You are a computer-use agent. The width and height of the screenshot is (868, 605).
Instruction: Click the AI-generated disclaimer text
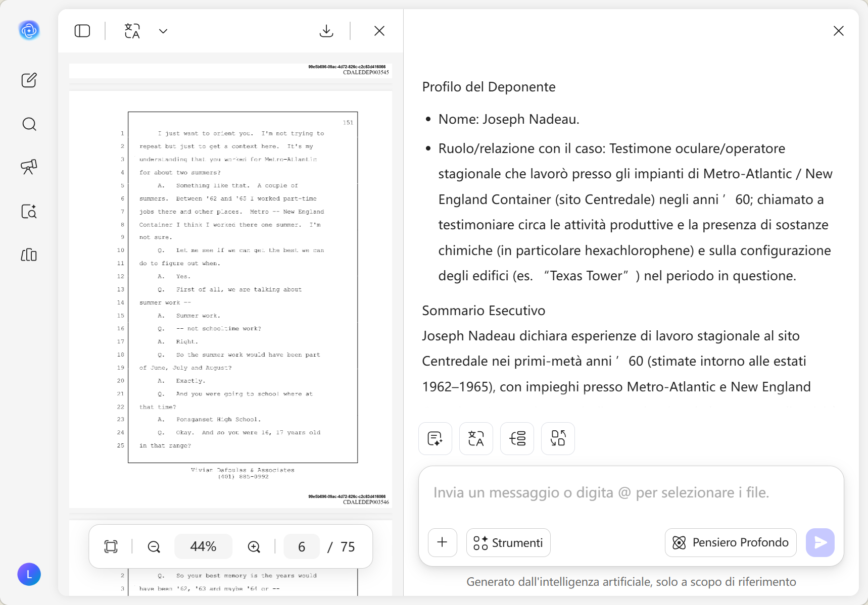(631, 582)
